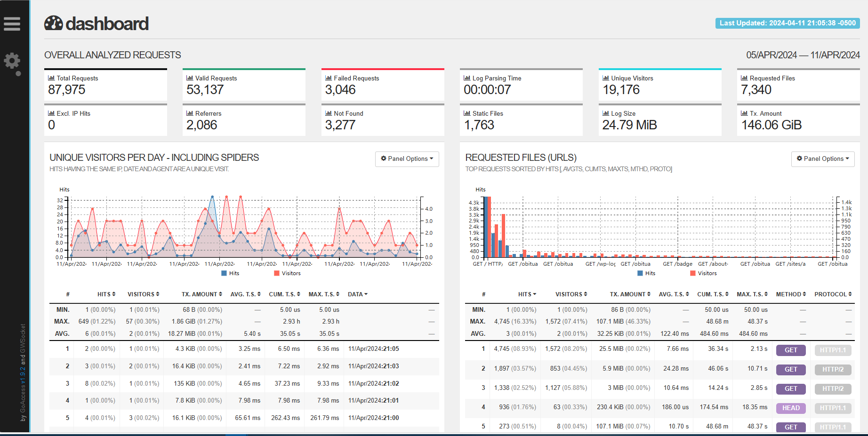Screen dimensions: 868x436
Task: Click the Failed Requests value 3,046
Action: [340, 90]
